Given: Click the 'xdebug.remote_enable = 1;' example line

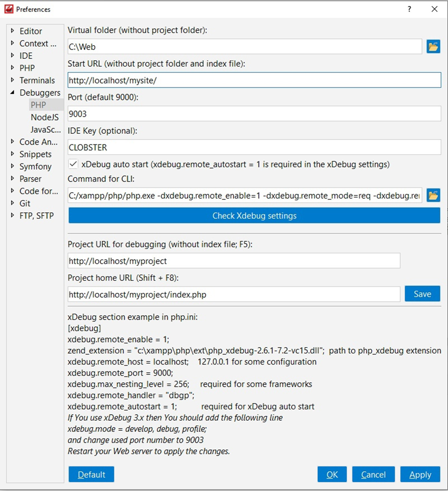Looking at the screenshot, I should [x=118, y=339].
